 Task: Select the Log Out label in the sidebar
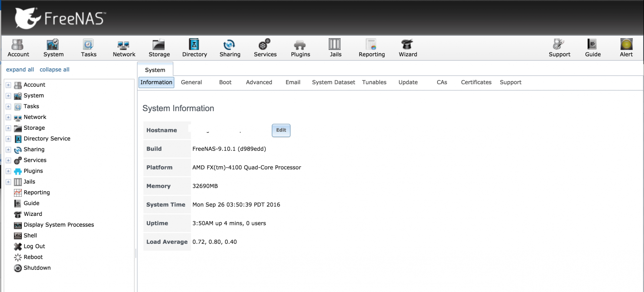pyautogui.click(x=34, y=246)
